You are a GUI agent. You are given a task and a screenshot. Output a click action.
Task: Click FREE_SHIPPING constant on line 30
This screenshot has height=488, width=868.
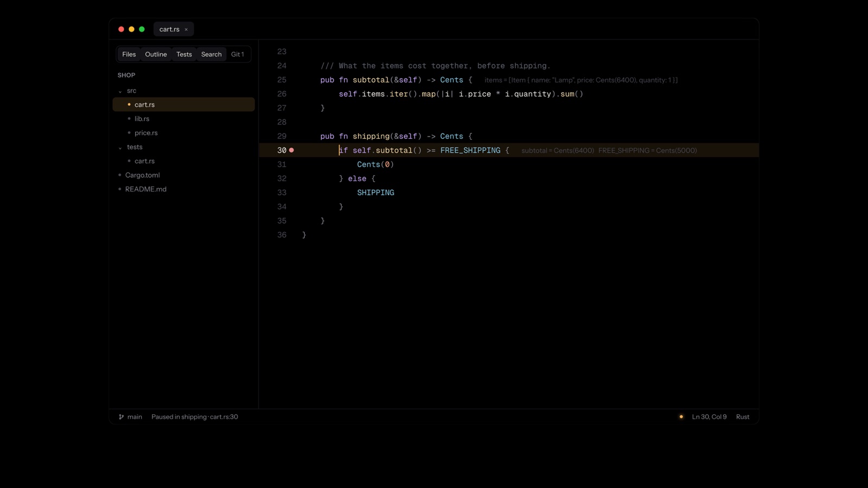pos(470,150)
